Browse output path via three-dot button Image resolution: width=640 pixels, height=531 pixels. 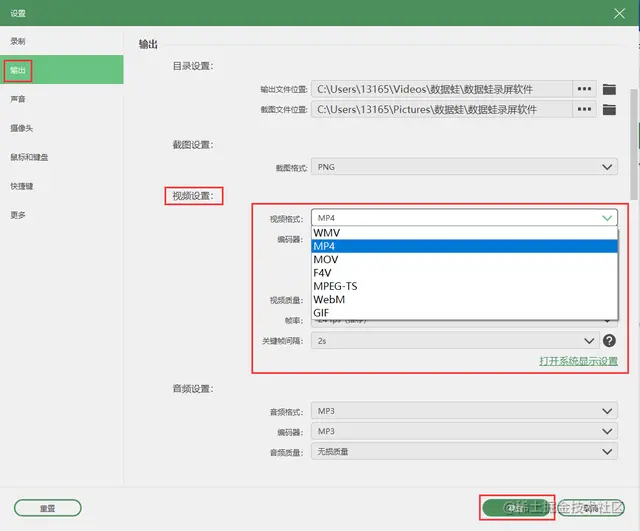[x=584, y=89]
